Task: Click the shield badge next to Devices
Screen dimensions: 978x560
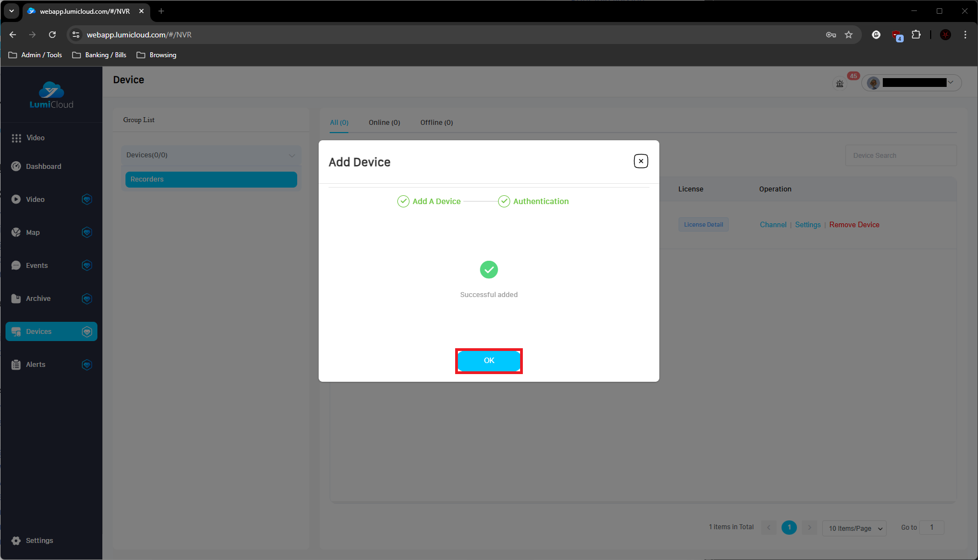Action: [x=87, y=332]
